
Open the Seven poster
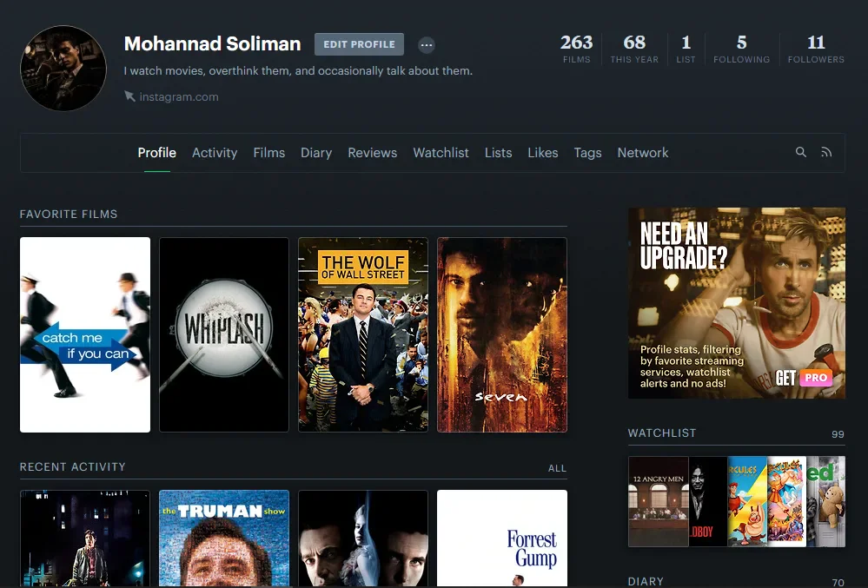click(x=502, y=334)
